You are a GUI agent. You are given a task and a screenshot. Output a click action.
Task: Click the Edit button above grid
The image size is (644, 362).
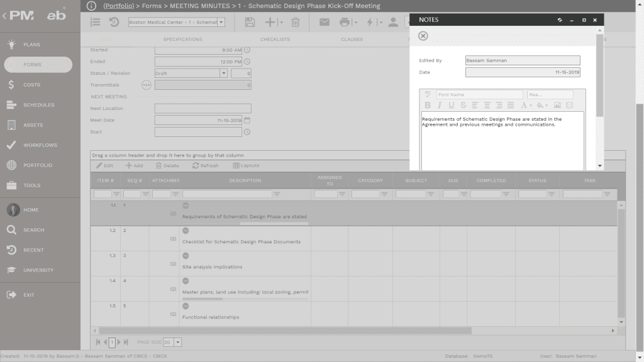pyautogui.click(x=105, y=165)
